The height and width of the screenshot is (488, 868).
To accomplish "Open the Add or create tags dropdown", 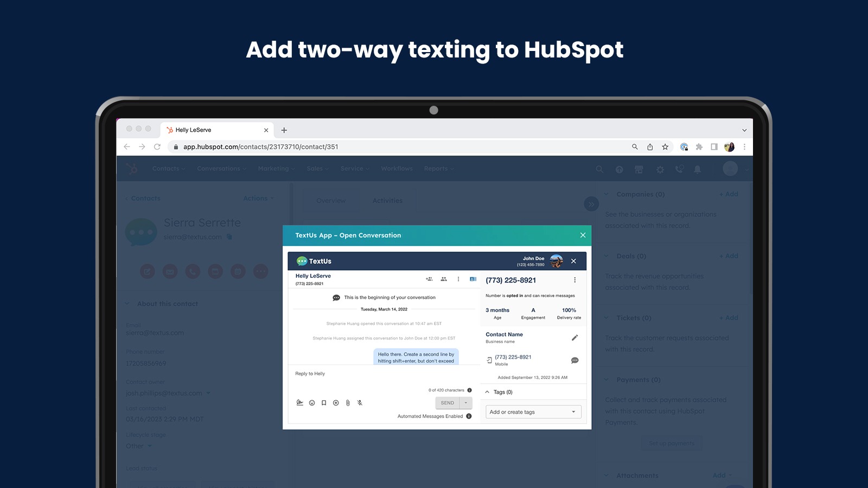I will click(533, 412).
